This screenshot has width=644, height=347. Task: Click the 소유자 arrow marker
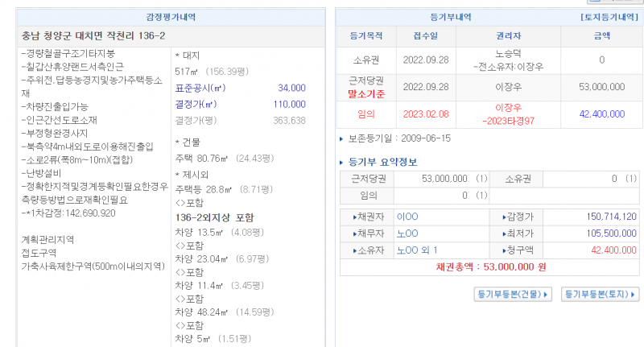click(354, 250)
